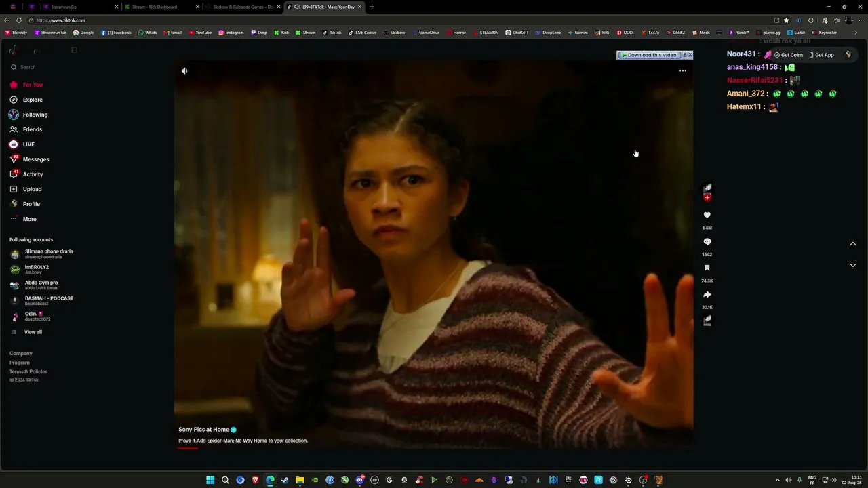The height and width of the screenshot is (488, 868).
Task: Expand the Program footer section
Action: tap(20, 363)
